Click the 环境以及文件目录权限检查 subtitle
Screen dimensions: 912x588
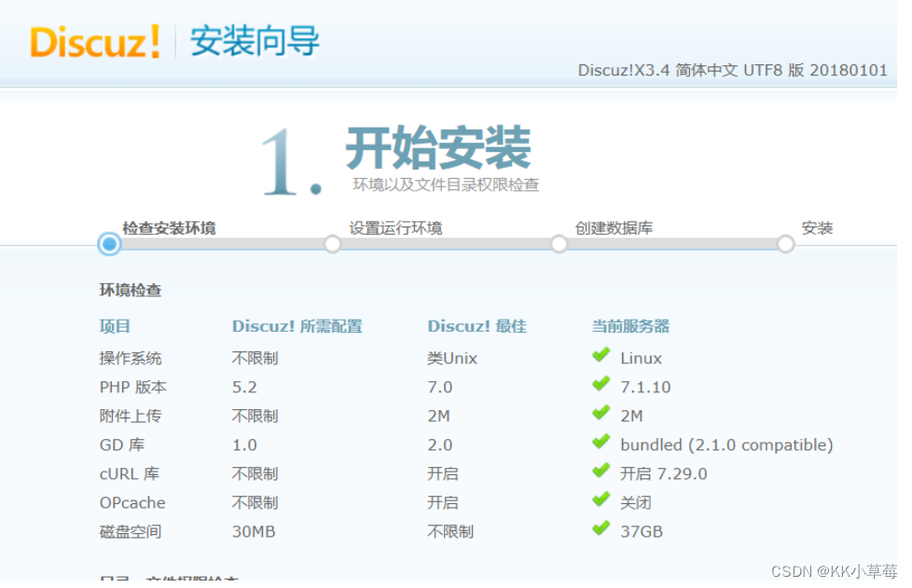(446, 185)
